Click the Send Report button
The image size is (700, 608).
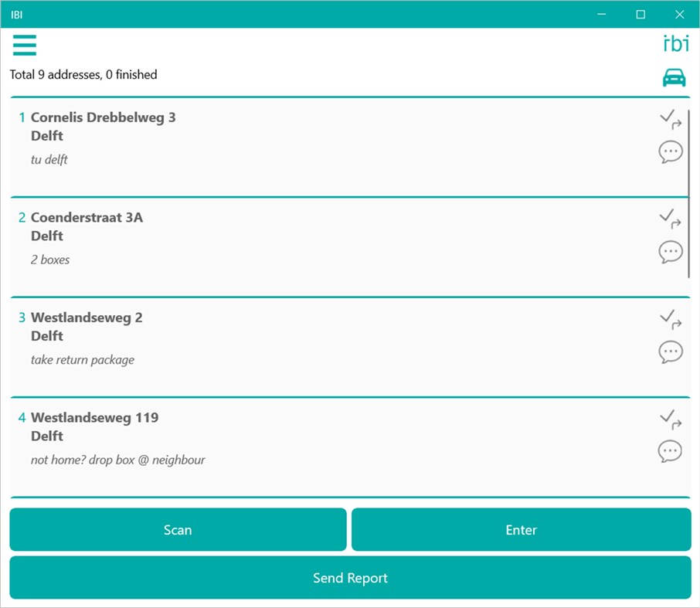point(350,577)
